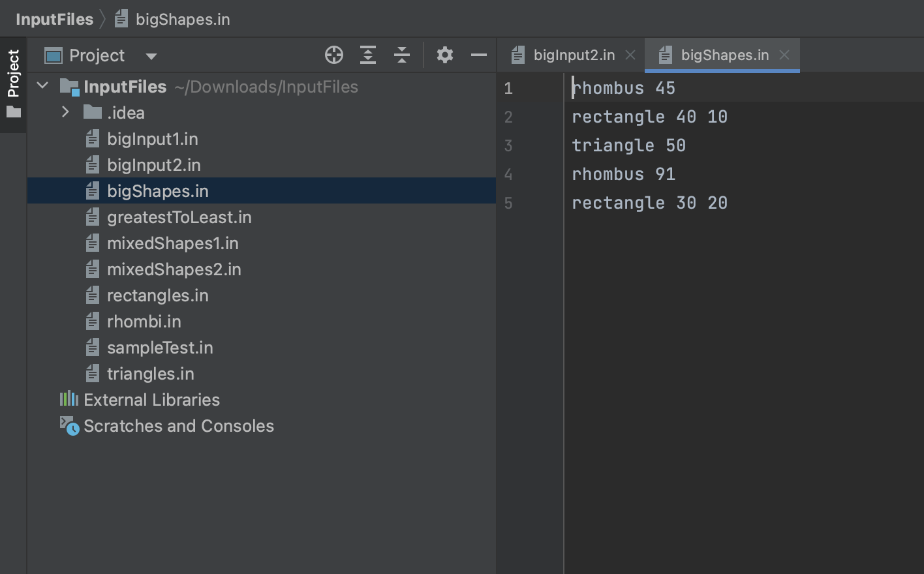The height and width of the screenshot is (574, 924).
Task: Close the bigInput2.in tab
Action: click(x=630, y=55)
